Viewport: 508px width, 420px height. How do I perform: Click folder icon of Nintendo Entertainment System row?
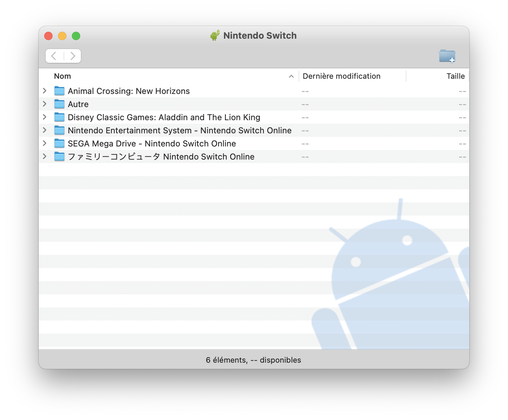[x=59, y=130]
